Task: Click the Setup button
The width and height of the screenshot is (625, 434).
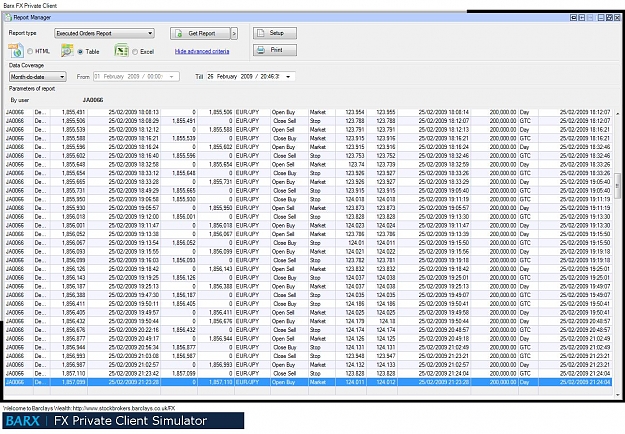Action: 275,33
